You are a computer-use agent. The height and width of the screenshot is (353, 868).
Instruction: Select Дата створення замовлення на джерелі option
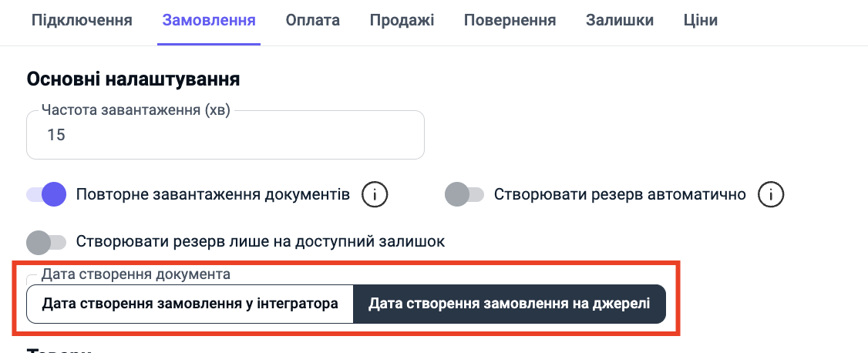coord(509,304)
